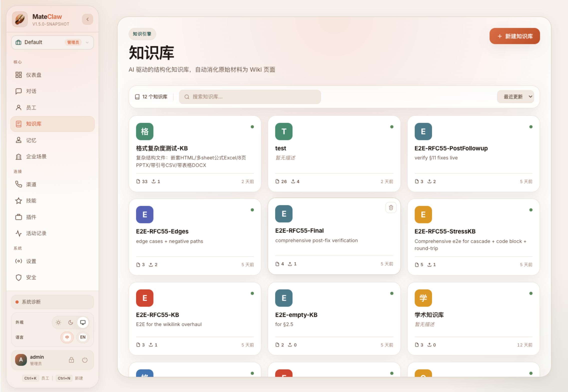
Task: Navigate to 渠道 channels
Action: 52,184
